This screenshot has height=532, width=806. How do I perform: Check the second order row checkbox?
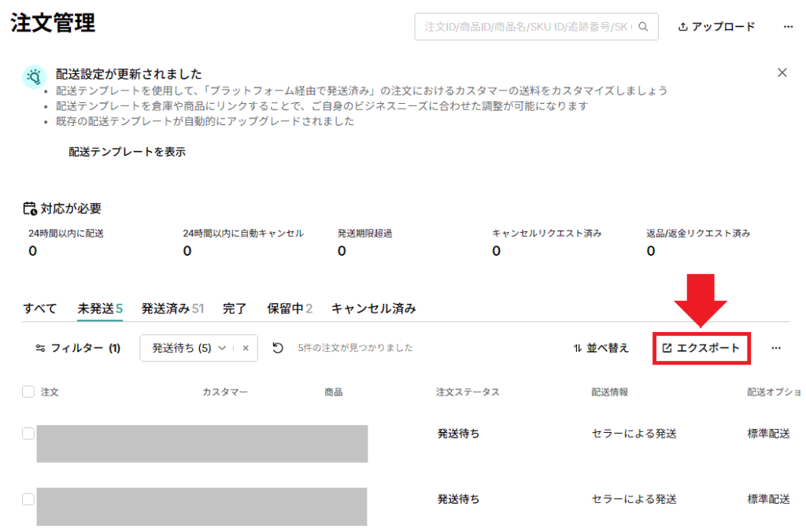28,499
